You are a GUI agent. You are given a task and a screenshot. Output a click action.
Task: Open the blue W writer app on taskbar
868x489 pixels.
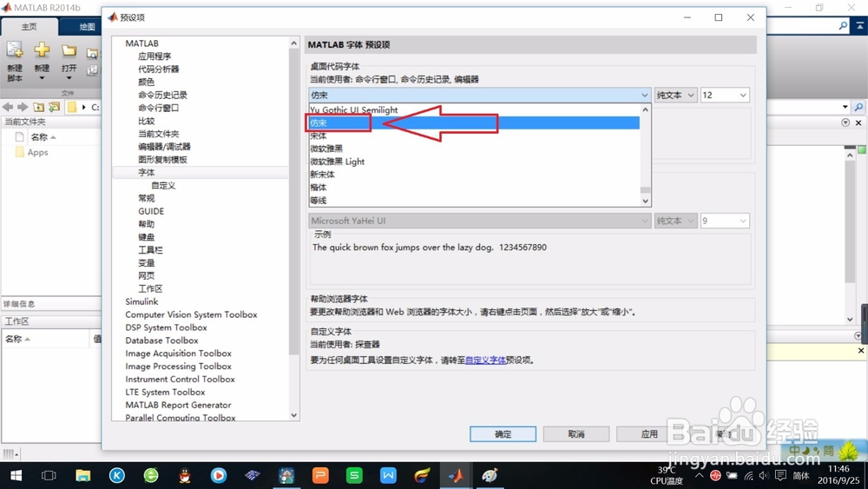pos(388,476)
